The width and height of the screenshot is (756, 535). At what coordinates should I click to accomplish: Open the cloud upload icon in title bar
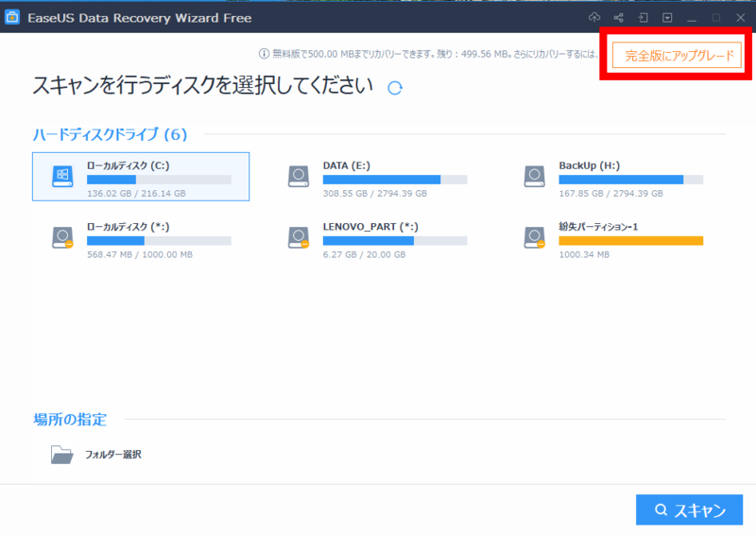click(594, 18)
